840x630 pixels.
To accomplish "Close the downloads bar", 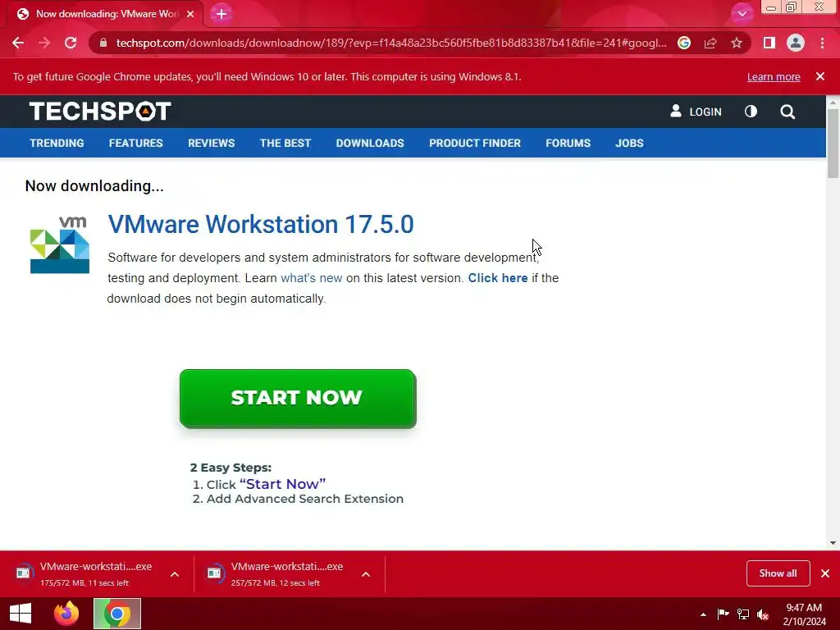I will point(825,573).
